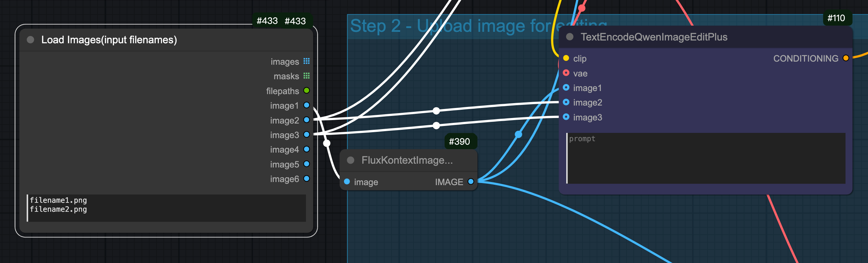The height and width of the screenshot is (263, 868).
Task: Click the image3 input socket on TextEncodeQwenImageEditPlus
Action: (x=566, y=117)
